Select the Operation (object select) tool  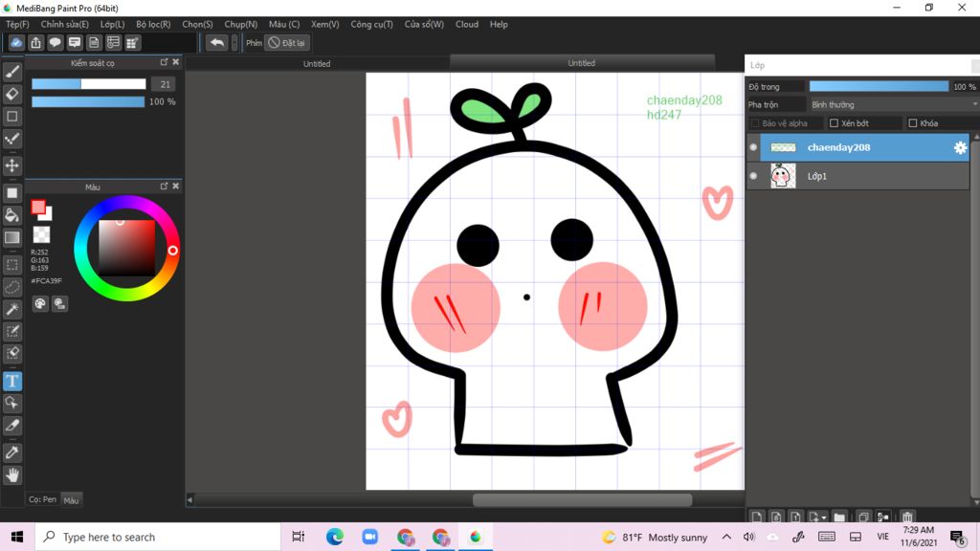click(11, 403)
